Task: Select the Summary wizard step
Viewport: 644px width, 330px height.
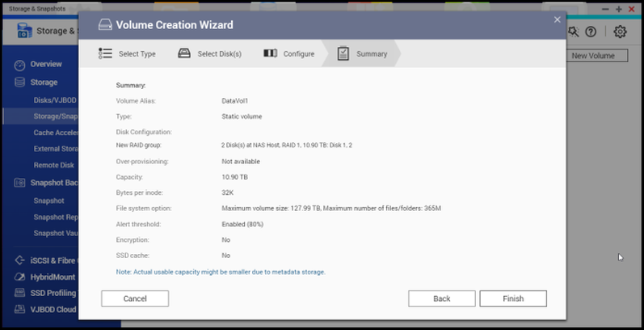Action: tap(361, 54)
